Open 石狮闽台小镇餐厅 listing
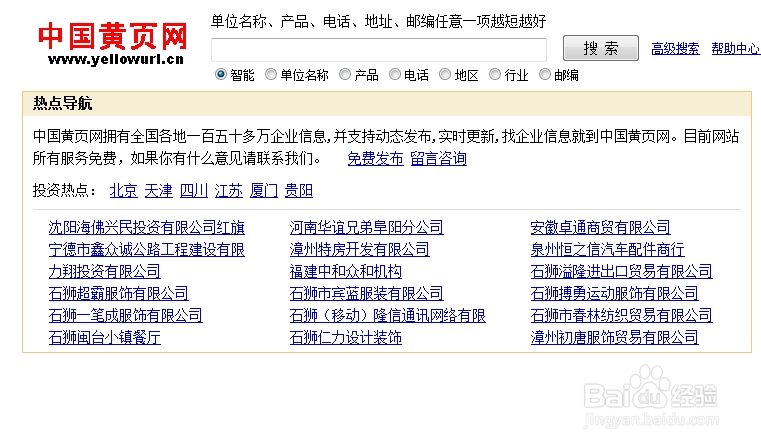This screenshot has height=446, width=761. click(104, 337)
